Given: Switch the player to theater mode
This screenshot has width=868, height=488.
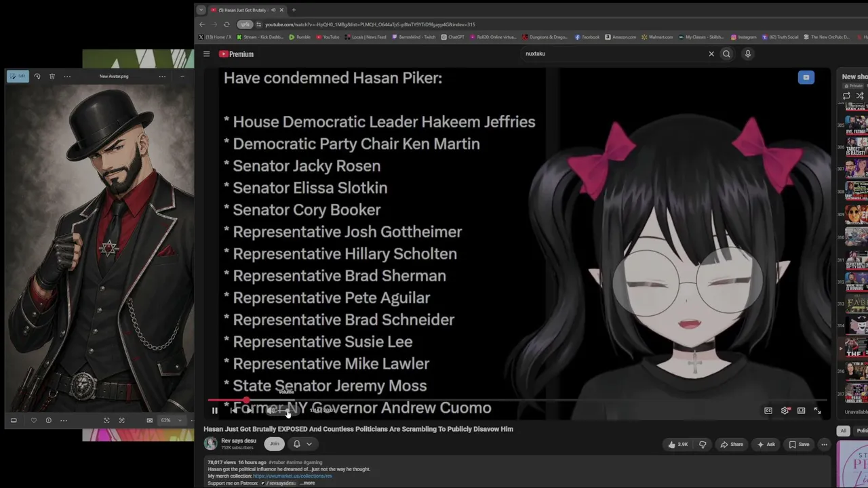Looking at the screenshot, I should [x=801, y=410].
